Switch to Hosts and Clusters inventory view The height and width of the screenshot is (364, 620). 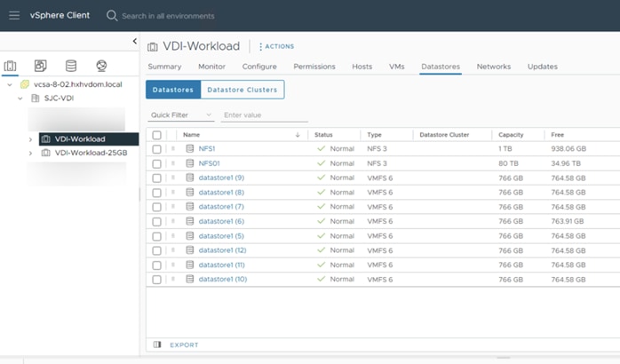[x=10, y=66]
